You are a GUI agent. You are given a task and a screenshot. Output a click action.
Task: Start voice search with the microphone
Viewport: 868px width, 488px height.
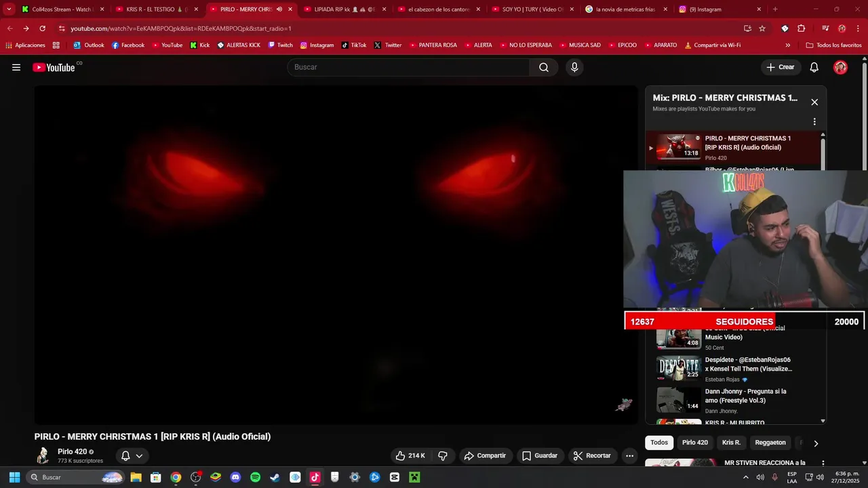point(574,67)
